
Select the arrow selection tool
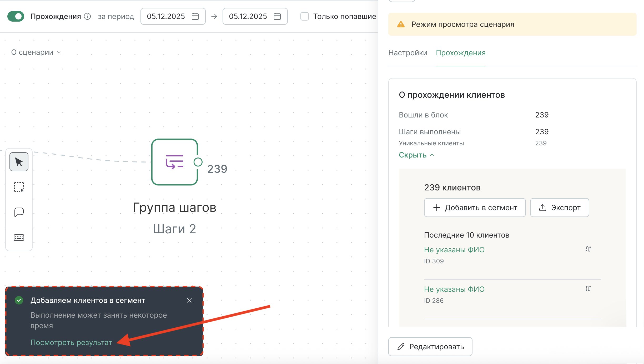point(19,162)
